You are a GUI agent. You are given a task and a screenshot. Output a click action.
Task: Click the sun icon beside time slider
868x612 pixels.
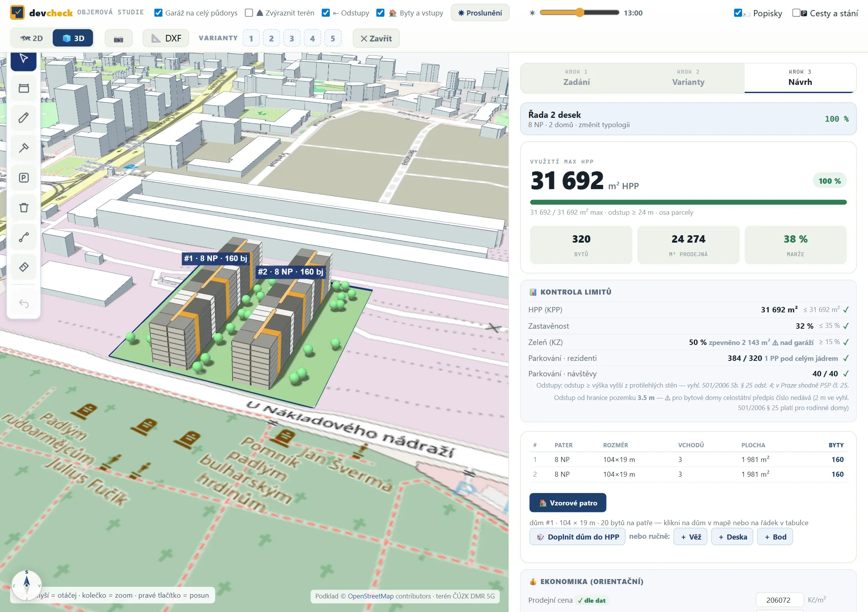point(532,13)
